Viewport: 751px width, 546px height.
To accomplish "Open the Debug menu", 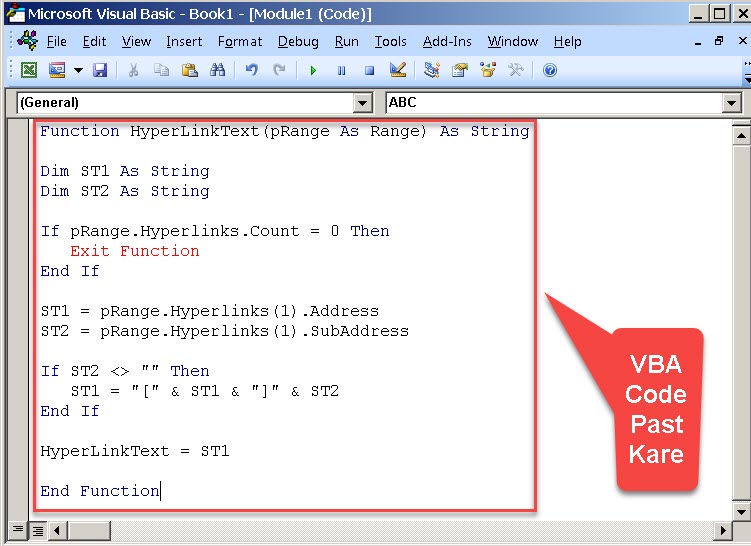I will (298, 41).
